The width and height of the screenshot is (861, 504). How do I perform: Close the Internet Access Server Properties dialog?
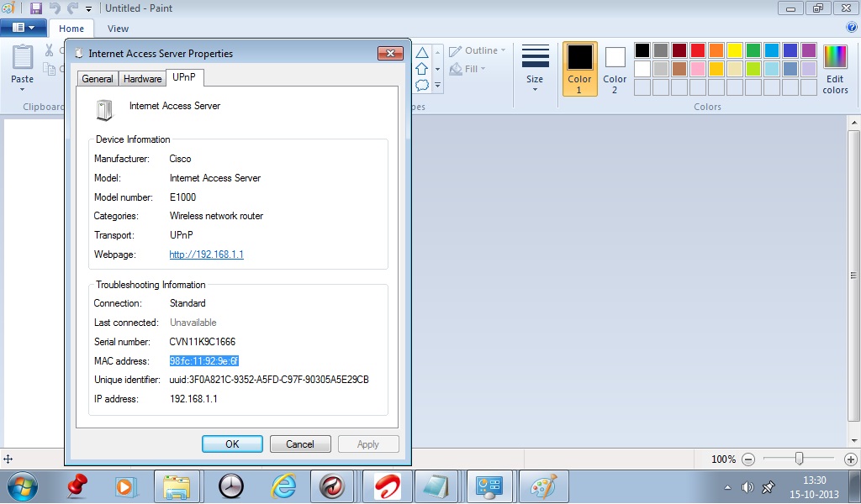coord(391,53)
